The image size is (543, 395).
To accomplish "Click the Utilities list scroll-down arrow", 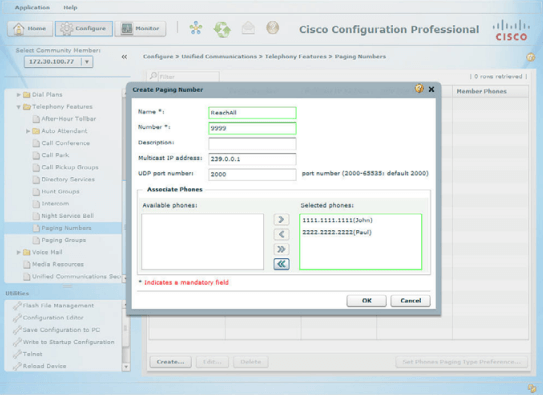I will pos(126,367).
